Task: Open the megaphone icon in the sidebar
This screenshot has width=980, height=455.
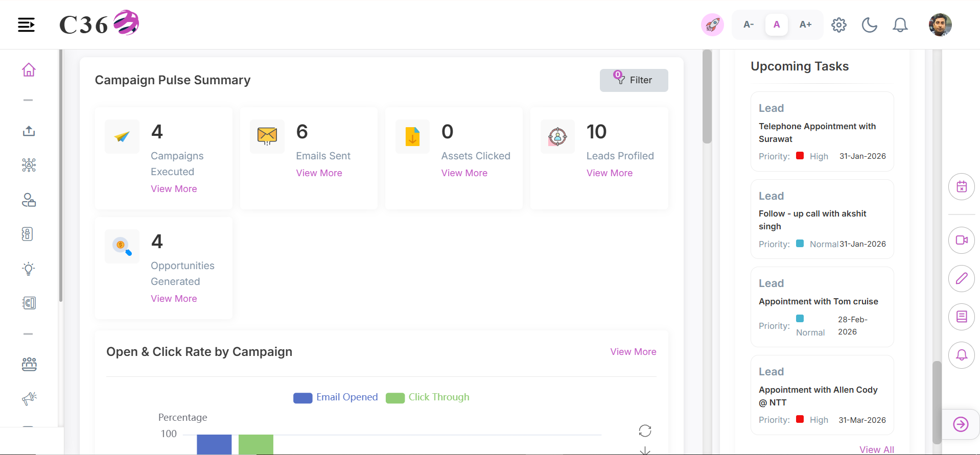Action: (x=29, y=398)
